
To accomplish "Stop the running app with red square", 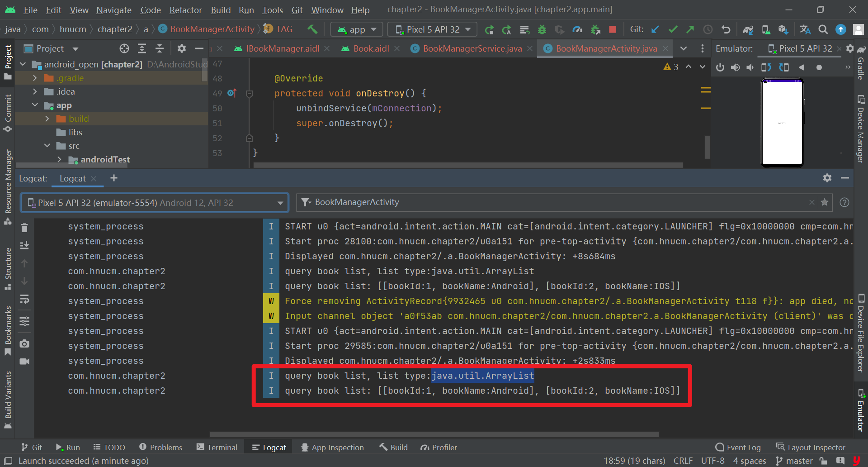I will [x=613, y=29].
